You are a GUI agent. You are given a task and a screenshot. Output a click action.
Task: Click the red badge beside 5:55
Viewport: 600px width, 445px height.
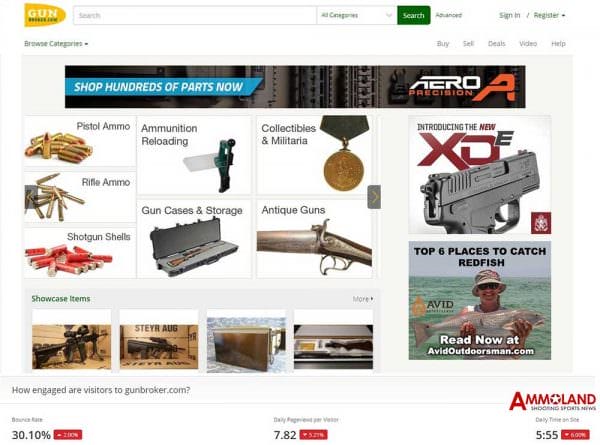coord(575,435)
